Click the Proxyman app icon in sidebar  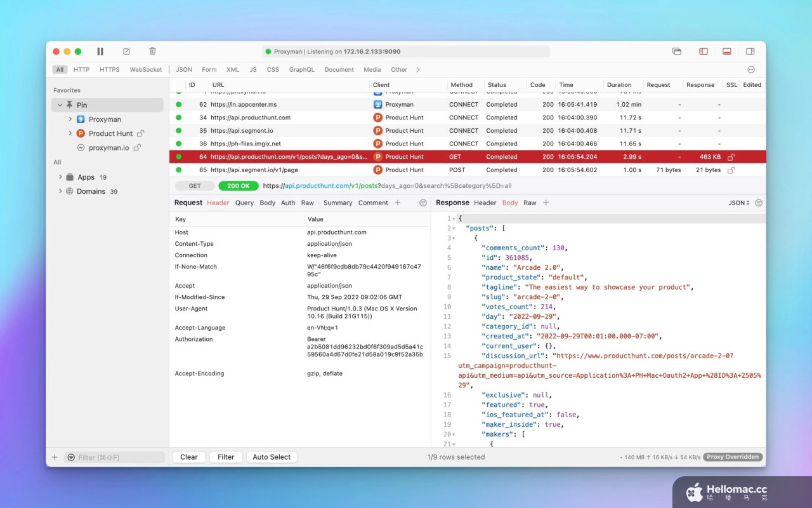click(x=81, y=119)
